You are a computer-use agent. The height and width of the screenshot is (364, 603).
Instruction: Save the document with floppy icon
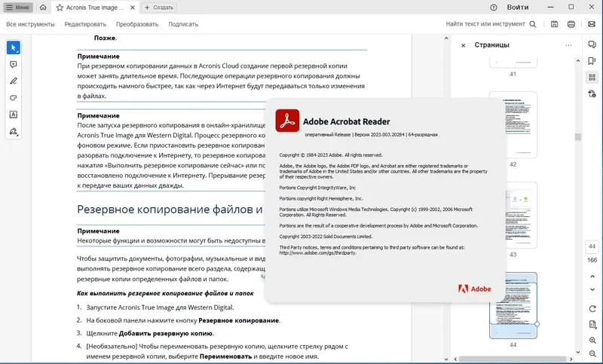point(554,24)
